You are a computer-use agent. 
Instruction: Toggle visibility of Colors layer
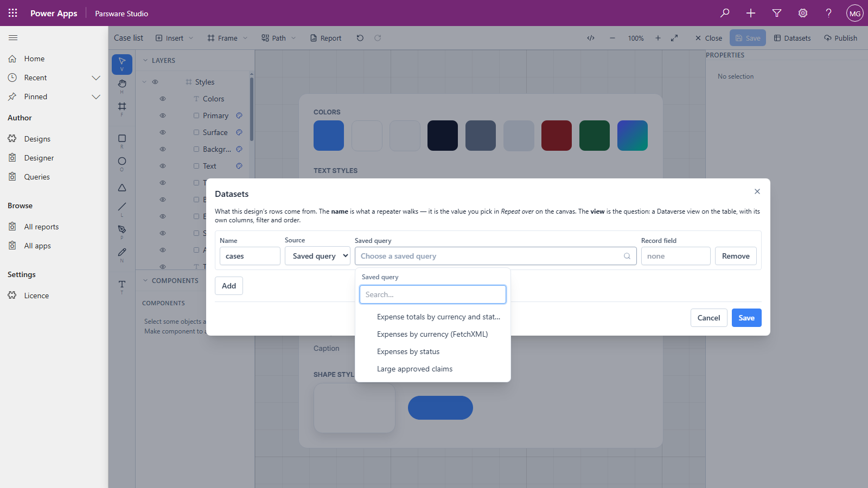pyautogui.click(x=162, y=99)
